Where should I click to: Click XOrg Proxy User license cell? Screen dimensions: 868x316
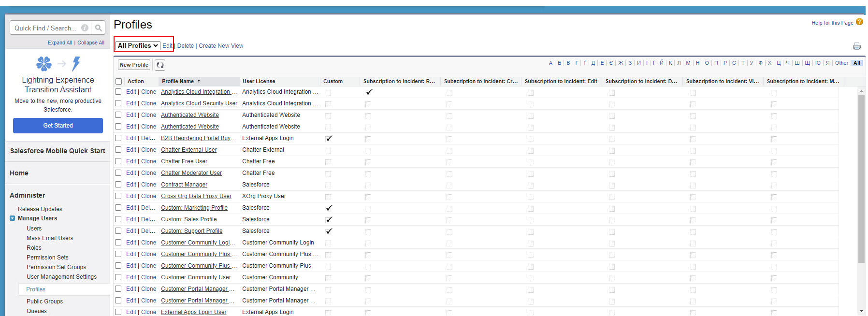tap(264, 196)
